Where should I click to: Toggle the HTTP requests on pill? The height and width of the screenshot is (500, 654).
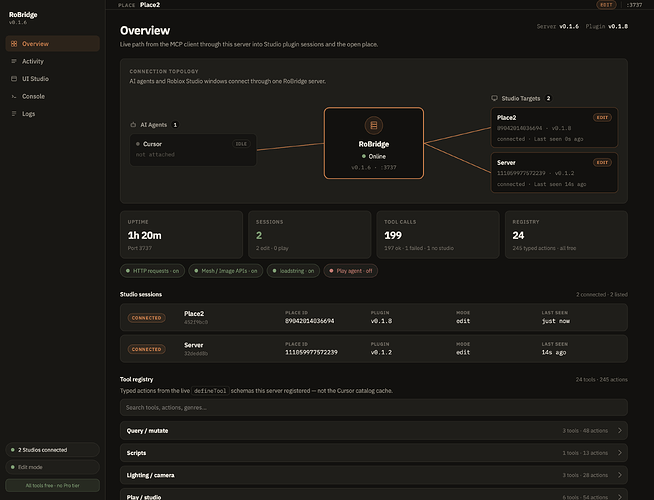[152, 271]
